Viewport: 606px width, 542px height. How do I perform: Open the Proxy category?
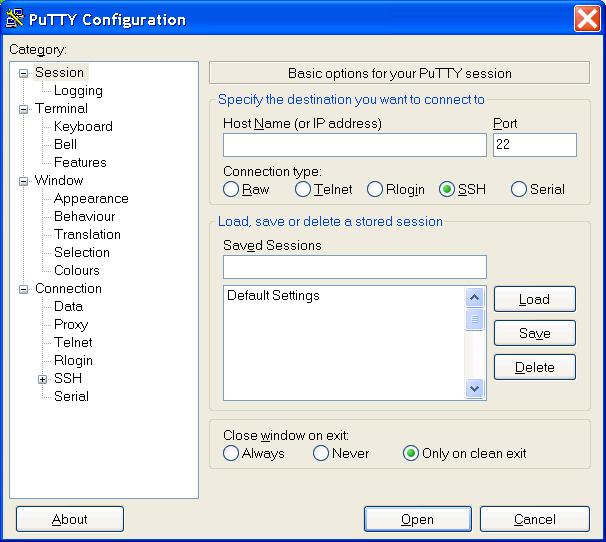point(71,324)
